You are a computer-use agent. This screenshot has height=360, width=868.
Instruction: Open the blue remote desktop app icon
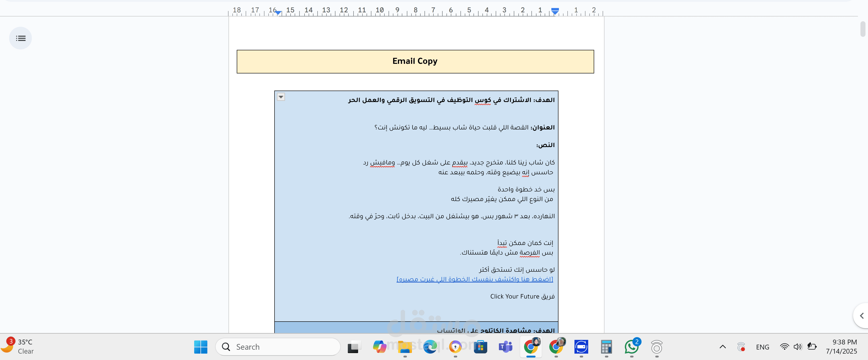(581, 347)
